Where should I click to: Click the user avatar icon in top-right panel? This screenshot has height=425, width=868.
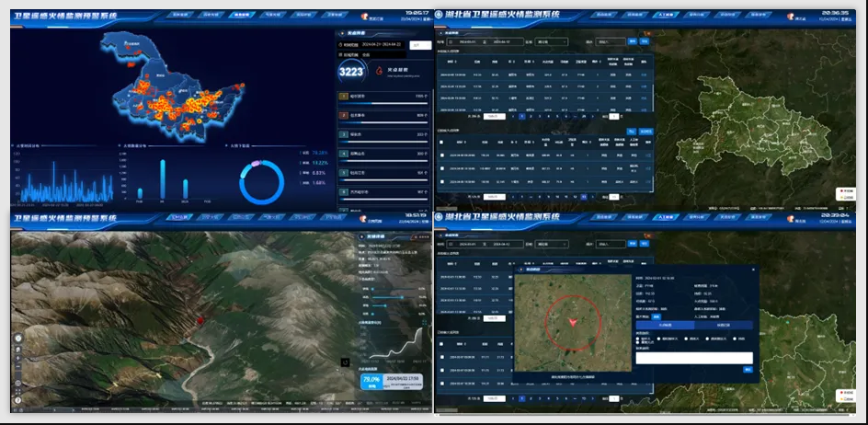click(790, 16)
